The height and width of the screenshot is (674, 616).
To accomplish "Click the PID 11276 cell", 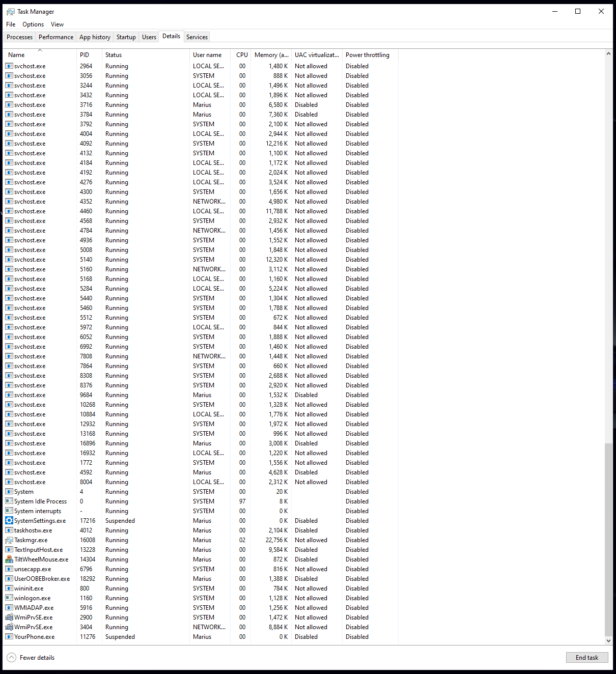I will (88, 637).
